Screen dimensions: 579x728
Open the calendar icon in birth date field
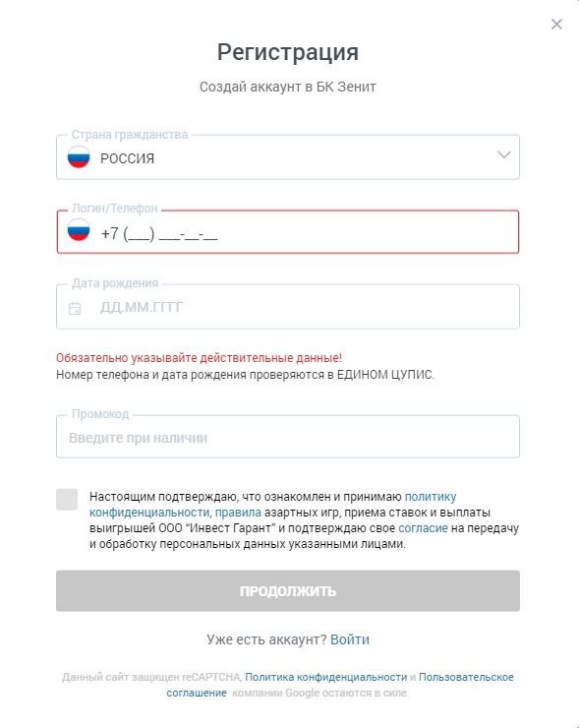tap(75, 308)
